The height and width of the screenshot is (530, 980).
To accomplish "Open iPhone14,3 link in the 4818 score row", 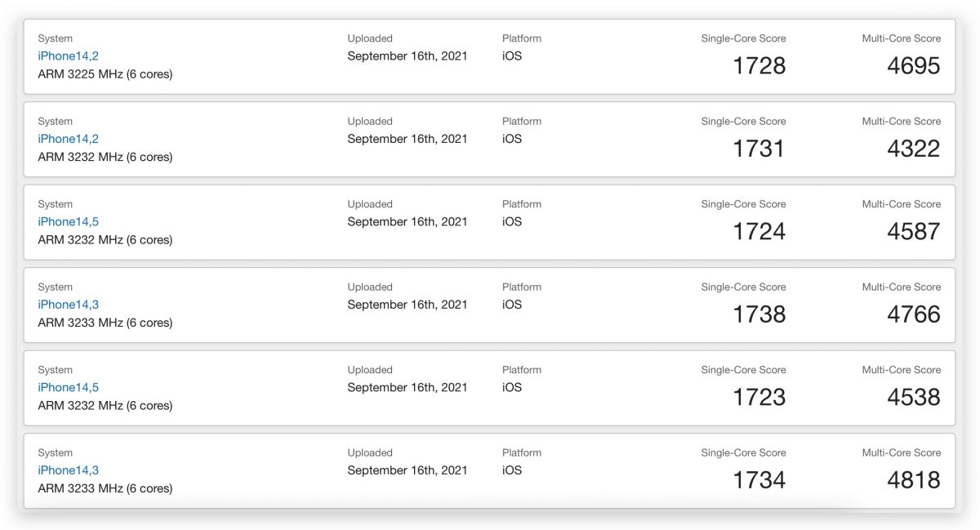I will tap(69, 470).
